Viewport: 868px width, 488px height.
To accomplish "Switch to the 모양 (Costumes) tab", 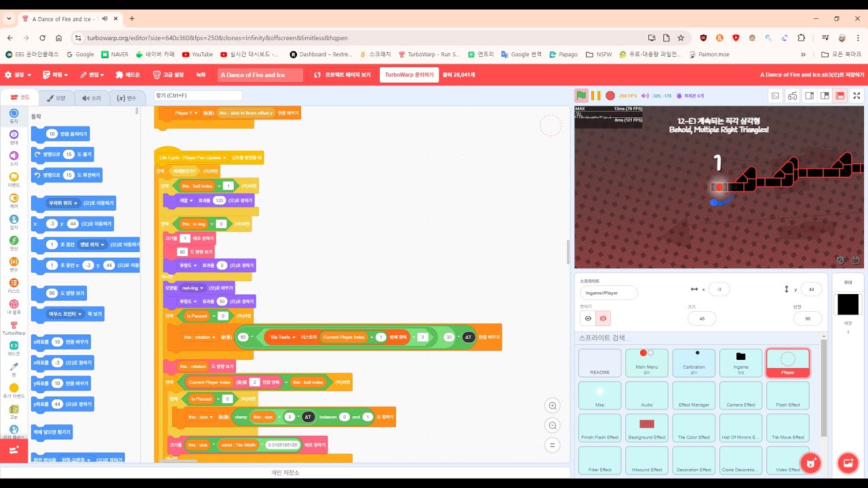I will (x=56, y=98).
